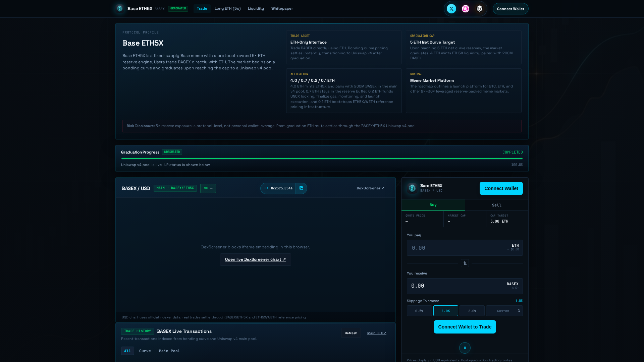Click Connect Wallet to Trade button
644x362 pixels.
[x=465, y=327]
